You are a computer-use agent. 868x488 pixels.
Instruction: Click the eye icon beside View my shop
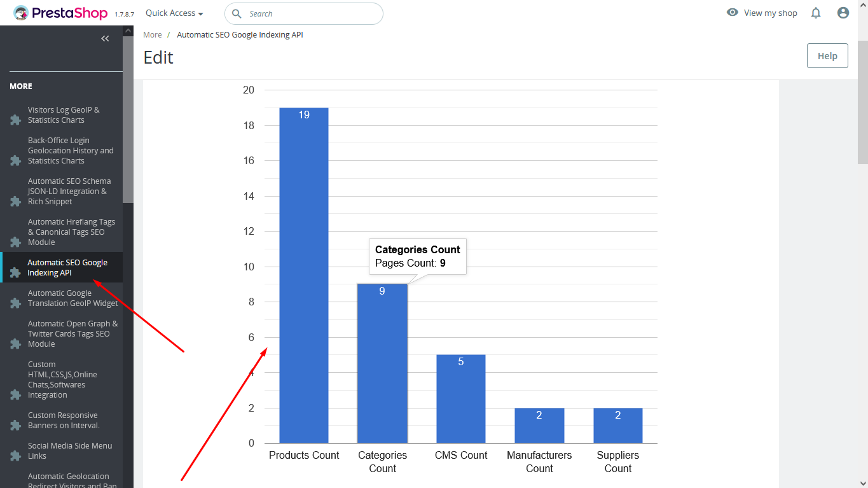click(x=733, y=13)
